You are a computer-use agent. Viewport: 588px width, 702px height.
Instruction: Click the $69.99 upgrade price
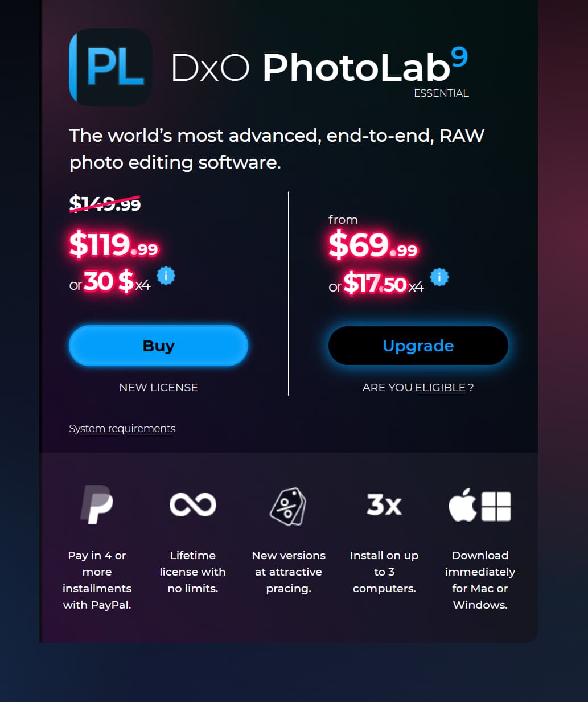coord(373,245)
